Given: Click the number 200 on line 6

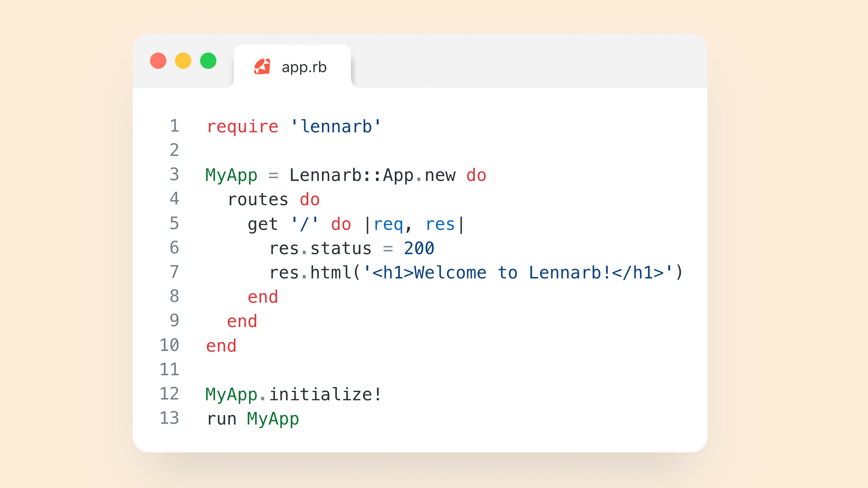Looking at the screenshot, I should pyautogui.click(x=419, y=249).
